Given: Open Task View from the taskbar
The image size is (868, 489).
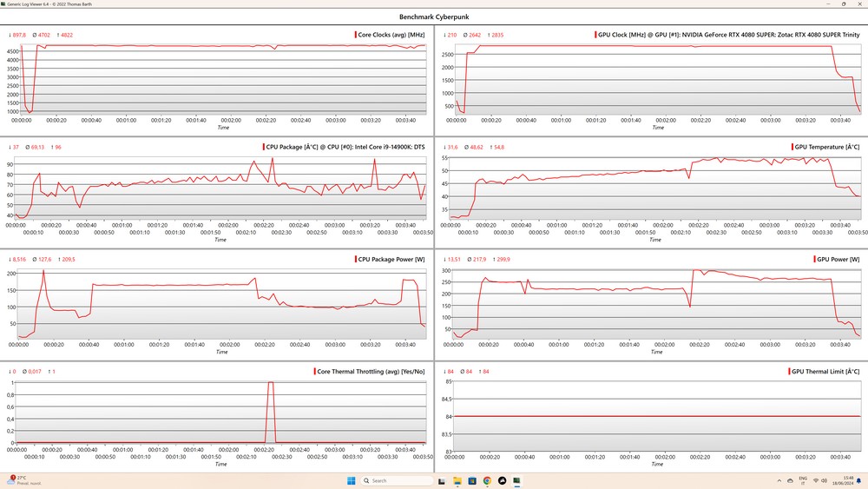Looking at the screenshot, I should pos(443,480).
